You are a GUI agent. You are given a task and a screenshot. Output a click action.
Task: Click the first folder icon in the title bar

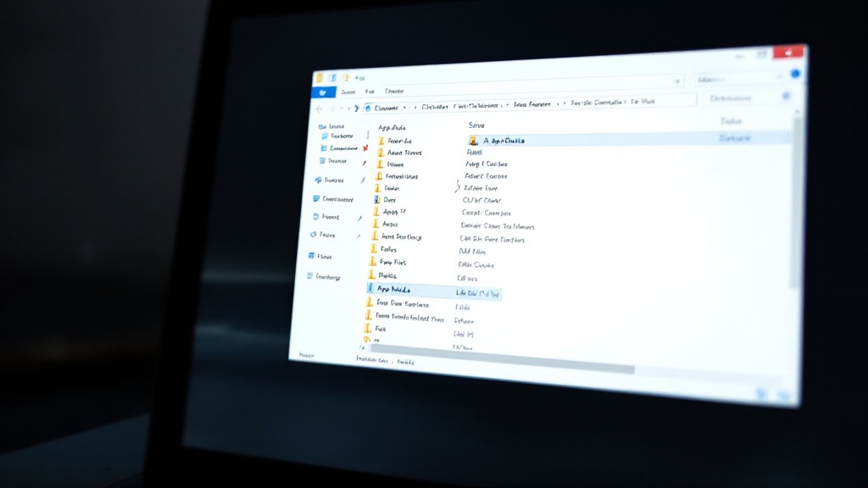tap(320, 79)
